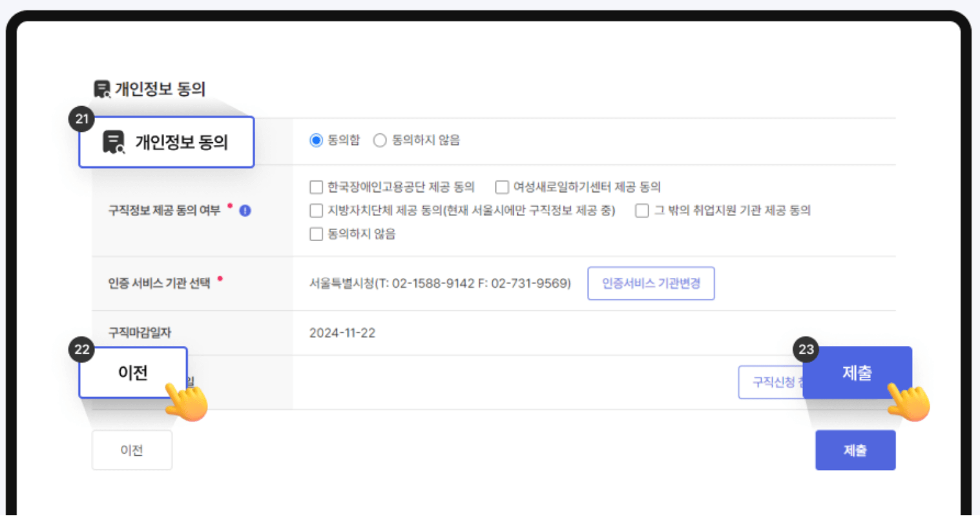Screen dimensions: 980x525
Task: Check 한국장애인고용공단 제공 동의
Action: pyautogui.click(x=316, y=187)
